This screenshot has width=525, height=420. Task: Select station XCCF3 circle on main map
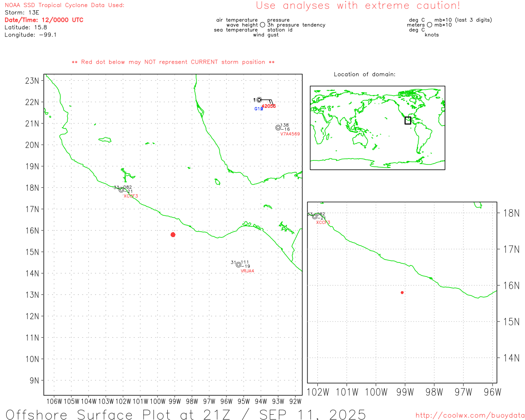point(121,189)
